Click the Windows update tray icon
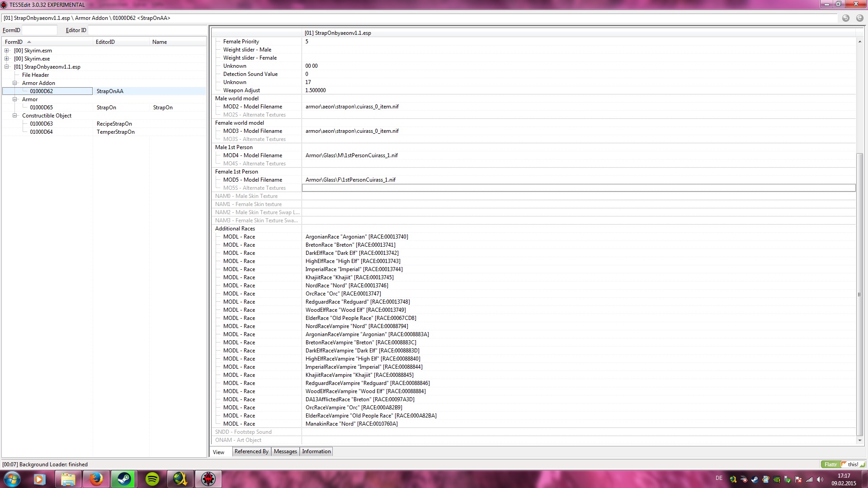This screenshot has height=488, width=868. (766, 479)
